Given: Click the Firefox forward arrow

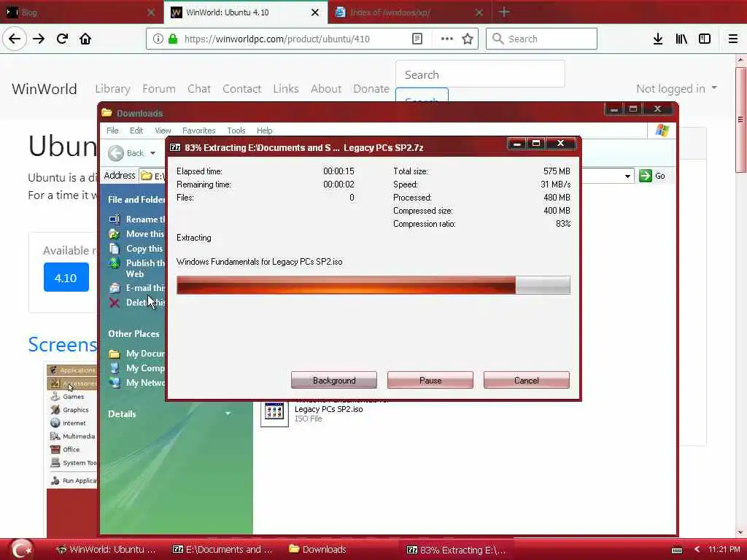Looking at the screenshot, I should (39, 39).
